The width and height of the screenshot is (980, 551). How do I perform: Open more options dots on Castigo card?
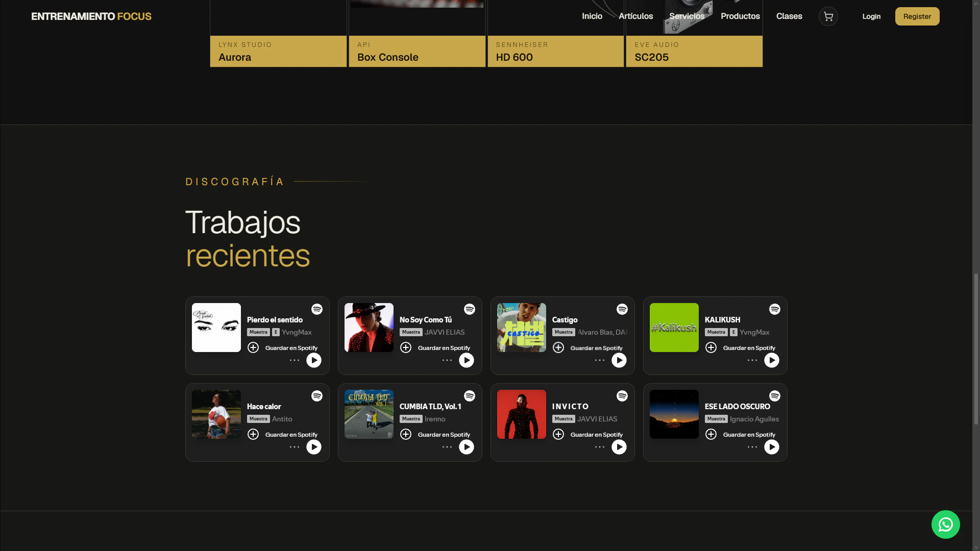coord(600,360)
